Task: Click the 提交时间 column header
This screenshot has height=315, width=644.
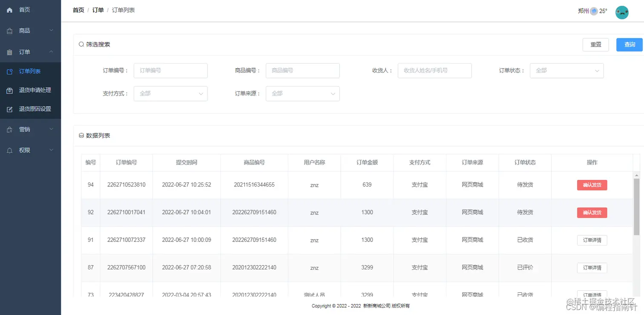Action: pyautogui.click(x=187, y=162)
